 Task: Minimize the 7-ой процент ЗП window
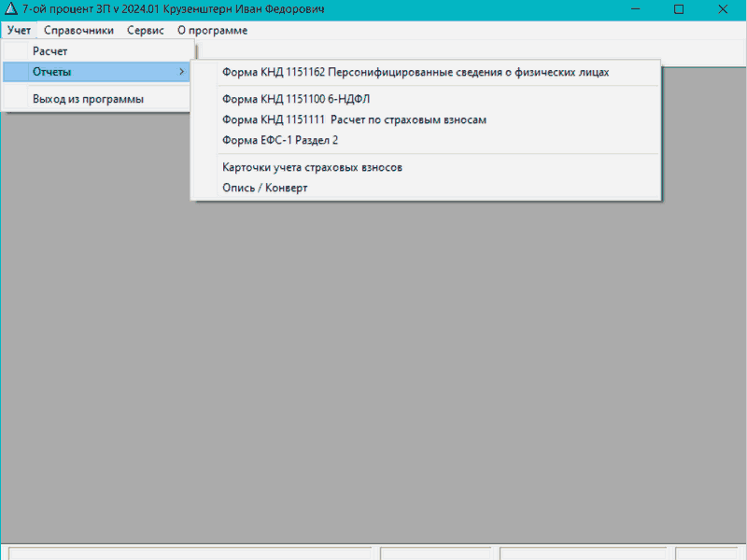pos(636,9)
